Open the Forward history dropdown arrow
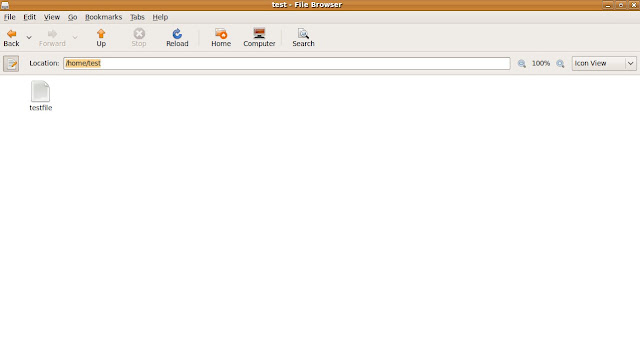Viewport: 640px width, 364px height. 75,38
